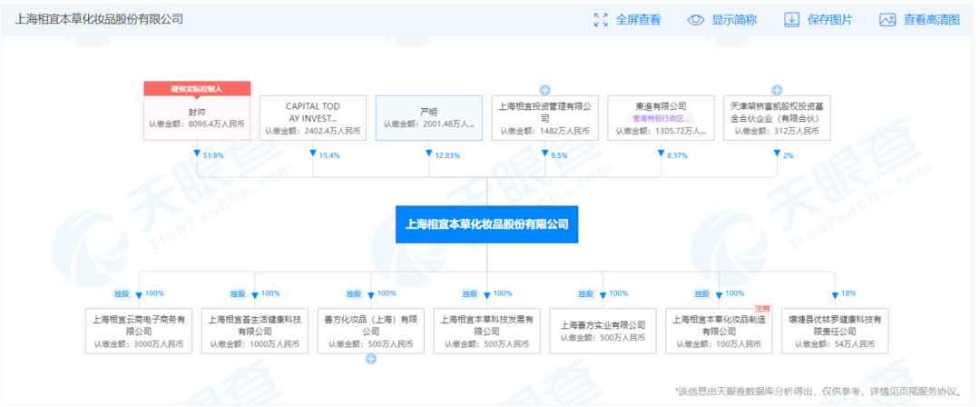Open subsidiary 上海善方实业有限公司
Viewport: 980px width, 407px height.
pos(603,331)
